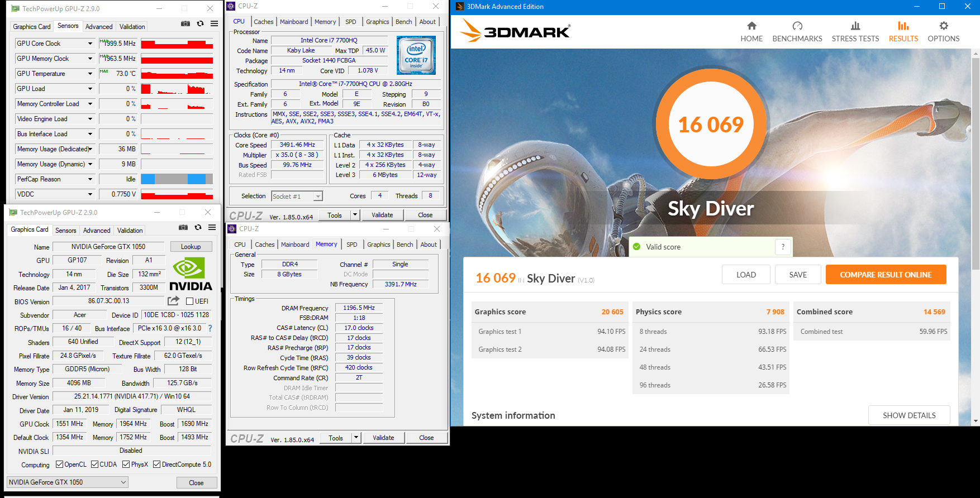Click Lookup button in GPU-Z
Viewport: 980px width, 498px height.
pyautogui.click(x=191, y=247)
